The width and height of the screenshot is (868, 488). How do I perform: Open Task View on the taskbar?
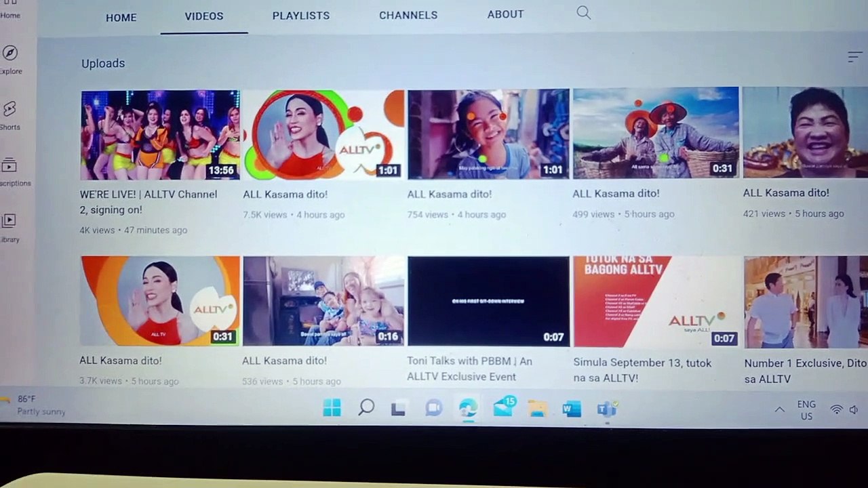pyautogui.click(x=399, y=408)
